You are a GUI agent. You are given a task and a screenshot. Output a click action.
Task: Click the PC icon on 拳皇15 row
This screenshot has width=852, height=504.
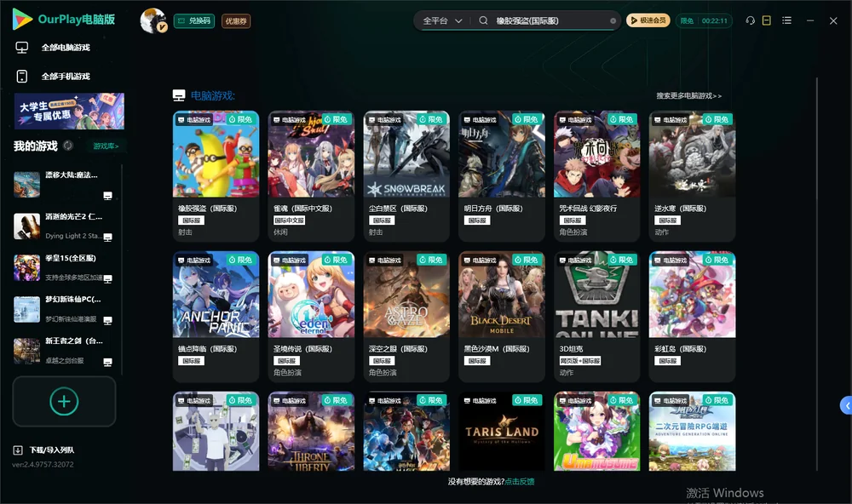pyautogui.click(x=107, y=278)
